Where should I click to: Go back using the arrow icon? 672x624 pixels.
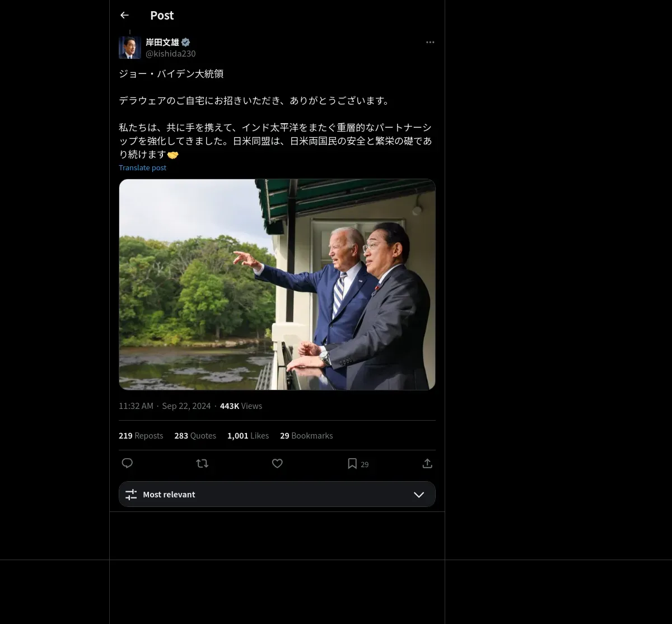coord(124,15)
